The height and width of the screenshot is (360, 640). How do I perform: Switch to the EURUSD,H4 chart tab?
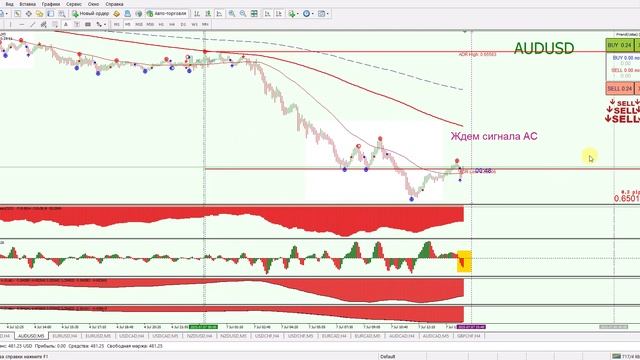65,336
